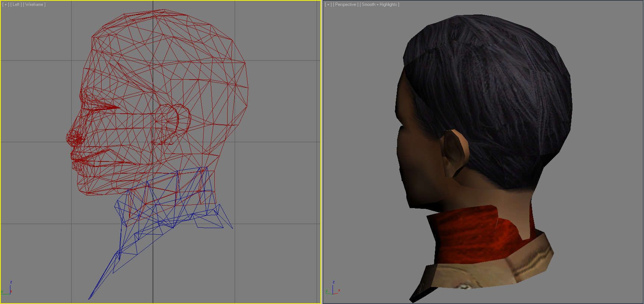Open the [Wireframe] shading mode menu

pos(34,4)
